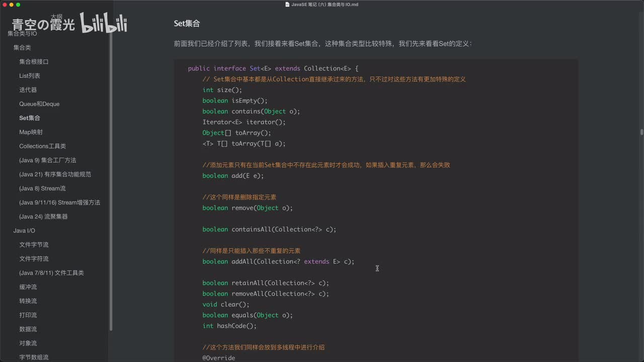Open outline item 集合类
This screenshot has height=362, width=644.
[x=22, y=47]
